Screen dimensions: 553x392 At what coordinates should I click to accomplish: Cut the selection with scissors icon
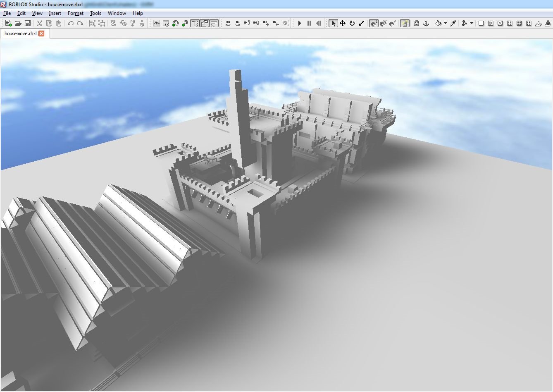(39, 24)
